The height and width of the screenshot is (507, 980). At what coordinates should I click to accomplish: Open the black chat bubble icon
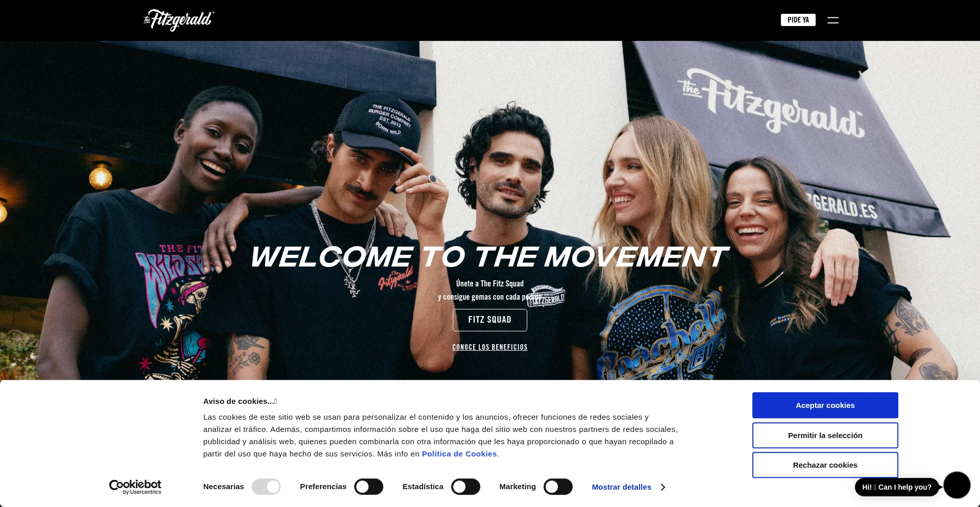pyautogui.click(x=957, y=485)
